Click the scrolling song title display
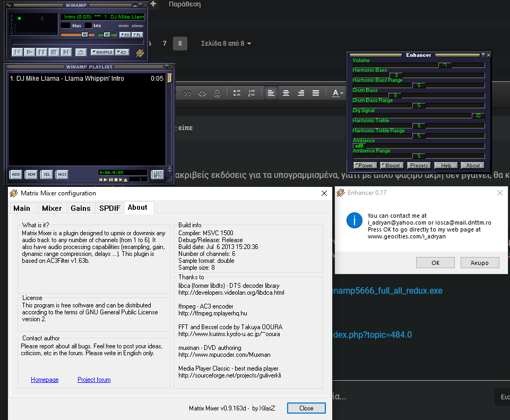Viewport: 510px width, 420px height. click(x=103, y=17)
